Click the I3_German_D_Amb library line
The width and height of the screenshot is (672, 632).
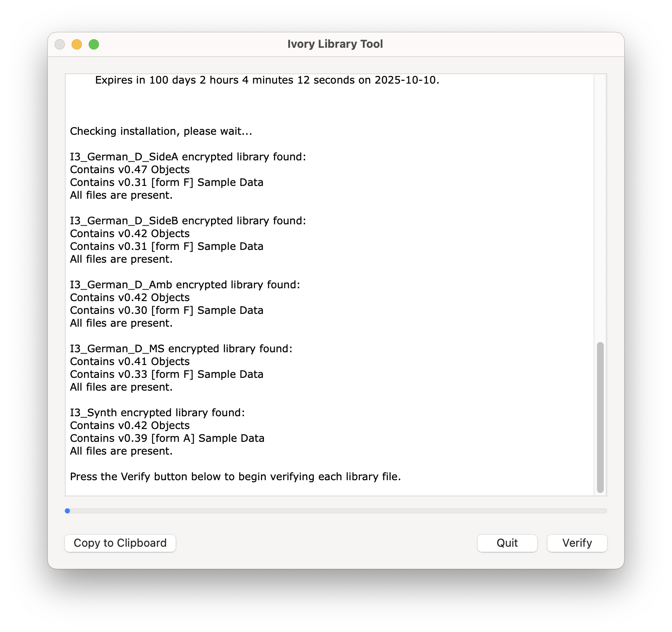[185, 284]
